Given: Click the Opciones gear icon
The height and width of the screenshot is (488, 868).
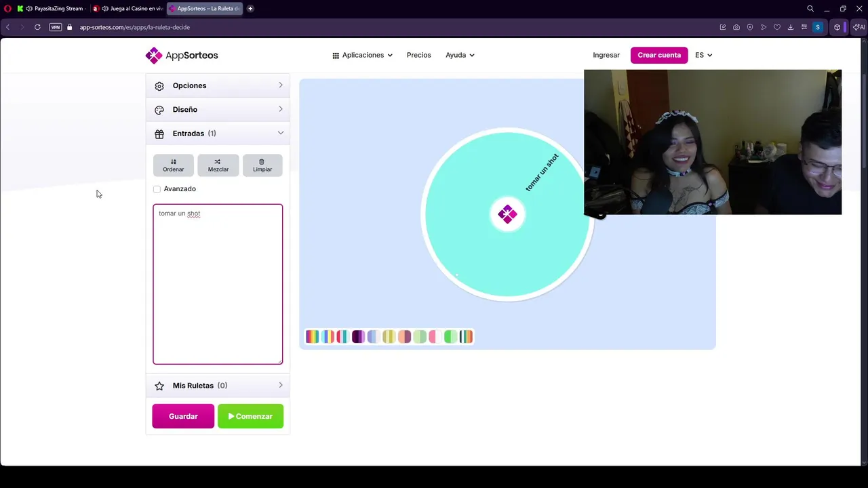Looking at the screenshot, I should 159,86.
